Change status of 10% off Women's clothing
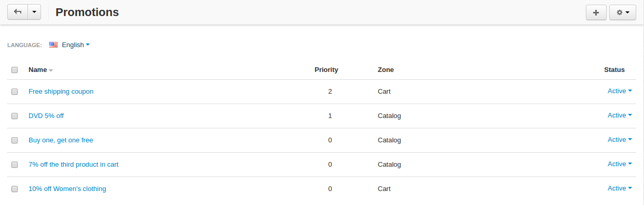This screenshot has height=205, width=644. point(620,188)
